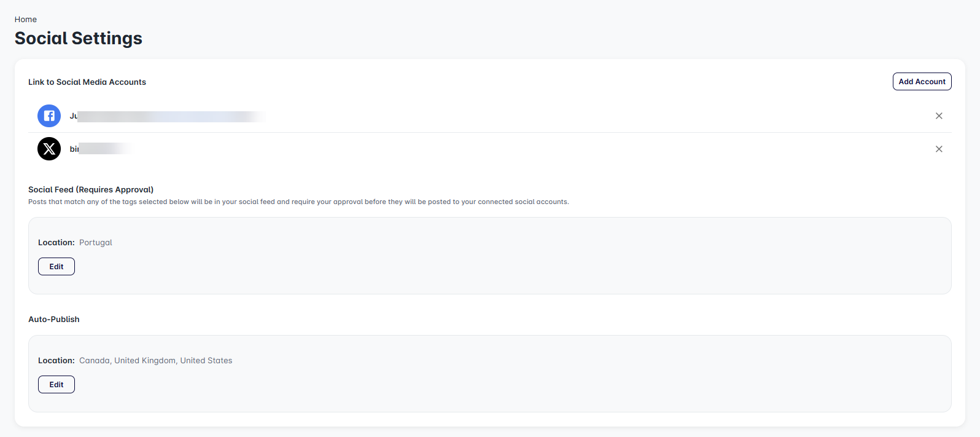
Task: Click United Kingdom in Auto-Publish locations
Action: click(x=145, y=361)
